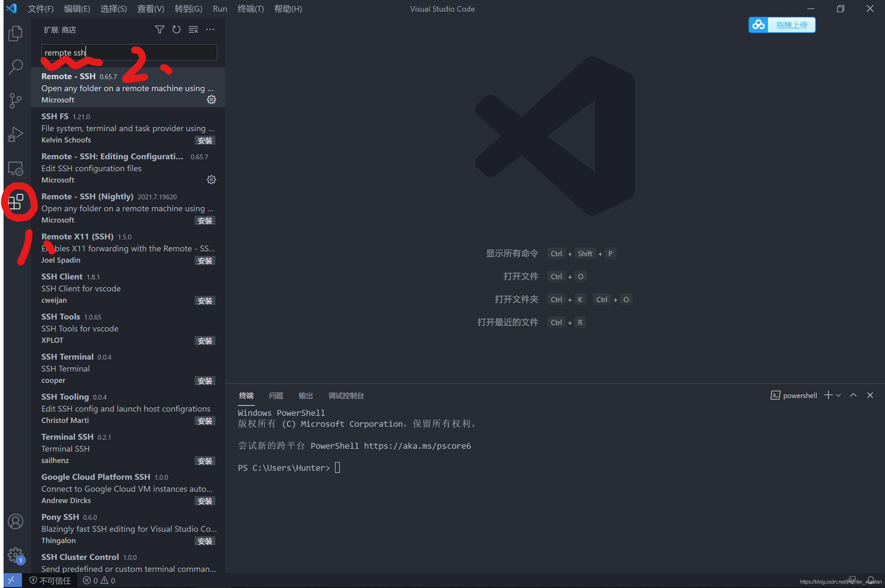Viewport: 885px width, 588px height.
Task: Click the VS Code logo in title bar
Action: tap(12, 8)
